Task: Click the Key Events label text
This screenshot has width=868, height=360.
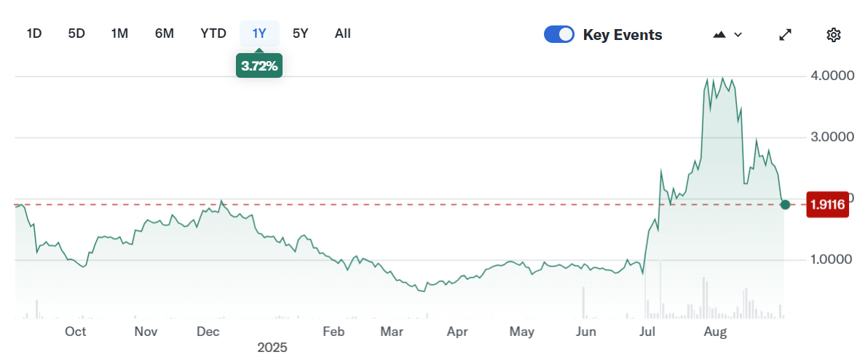Action: [623, 35]
